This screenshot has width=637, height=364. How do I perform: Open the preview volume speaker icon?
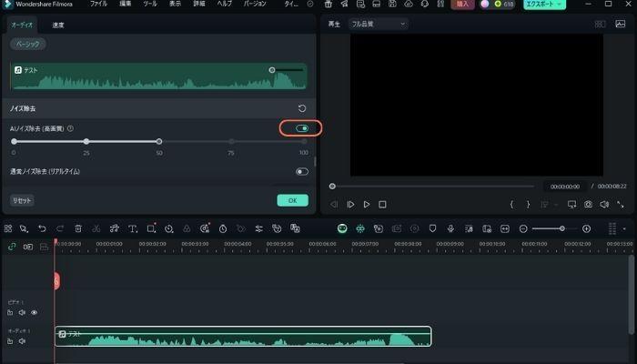pos(604,205)
